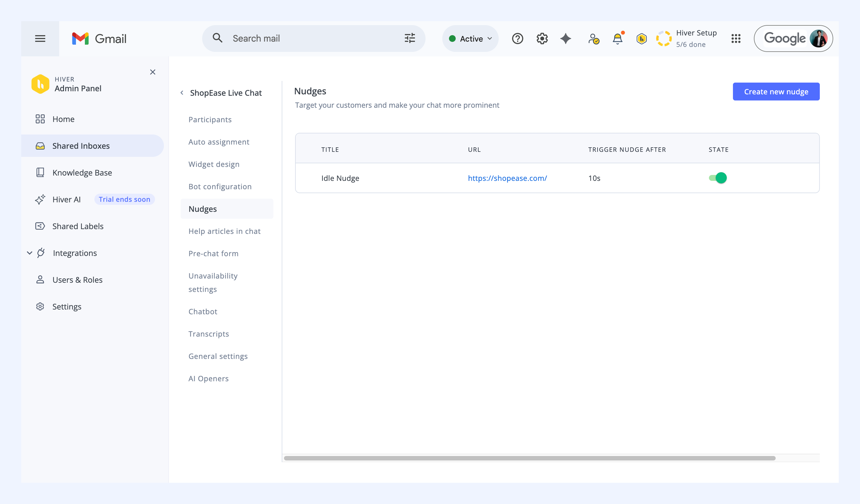Click the Hiver hexagon icon in top bar
Screen dimensions: 860x504
[642, 39]
